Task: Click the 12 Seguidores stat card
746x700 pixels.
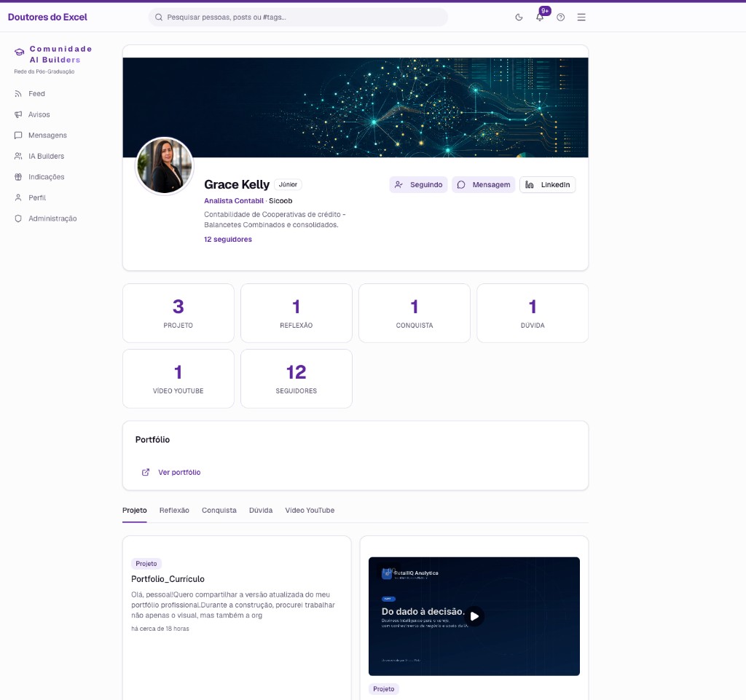Action: click(297, 379)
